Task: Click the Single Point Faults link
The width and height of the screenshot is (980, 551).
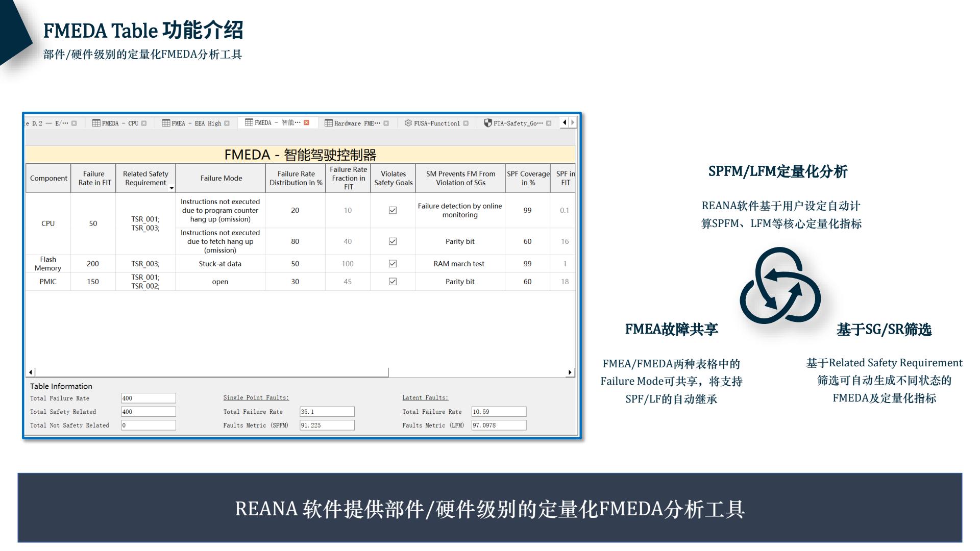Action: [x=255, y=397]
